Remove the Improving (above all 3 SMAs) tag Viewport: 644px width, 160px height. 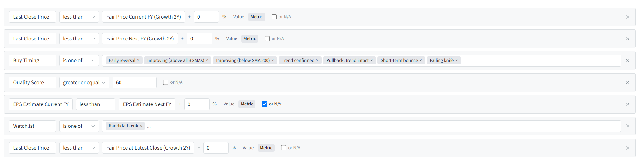coord(207,61)
